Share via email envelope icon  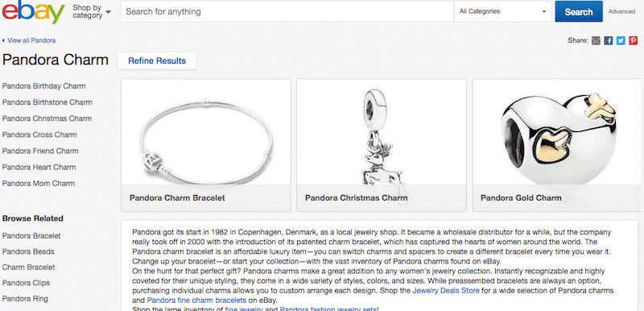(596, 40)
